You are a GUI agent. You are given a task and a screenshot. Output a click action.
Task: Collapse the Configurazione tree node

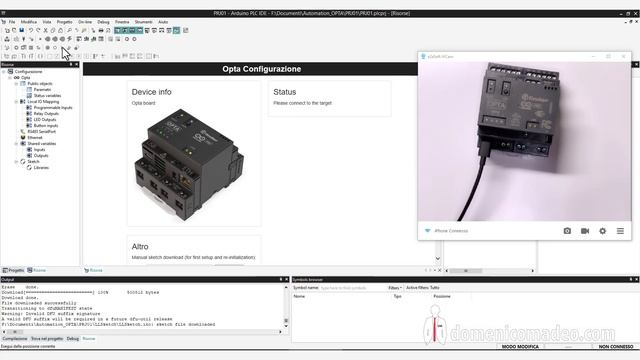pos(4,71)
